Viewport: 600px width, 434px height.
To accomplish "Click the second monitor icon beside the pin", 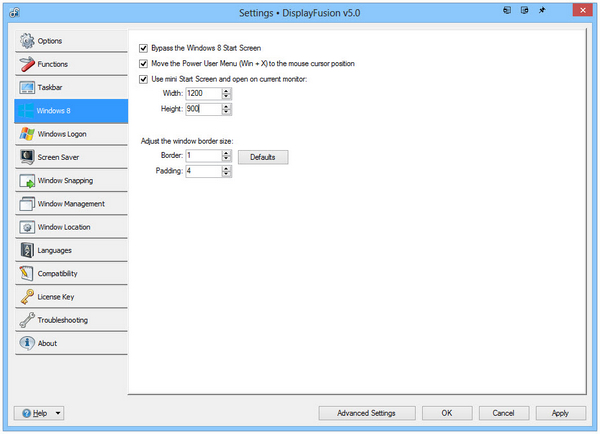I will 525,10.
